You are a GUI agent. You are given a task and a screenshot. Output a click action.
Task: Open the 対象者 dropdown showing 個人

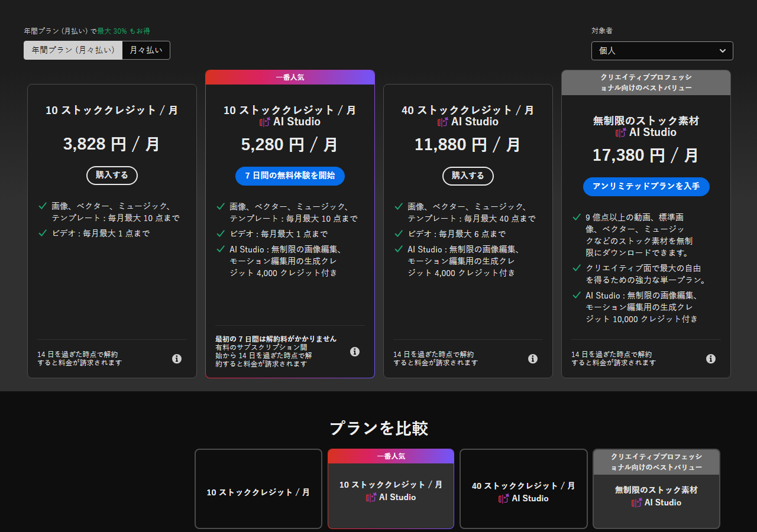pyautogui.click(x=662, y=51)
